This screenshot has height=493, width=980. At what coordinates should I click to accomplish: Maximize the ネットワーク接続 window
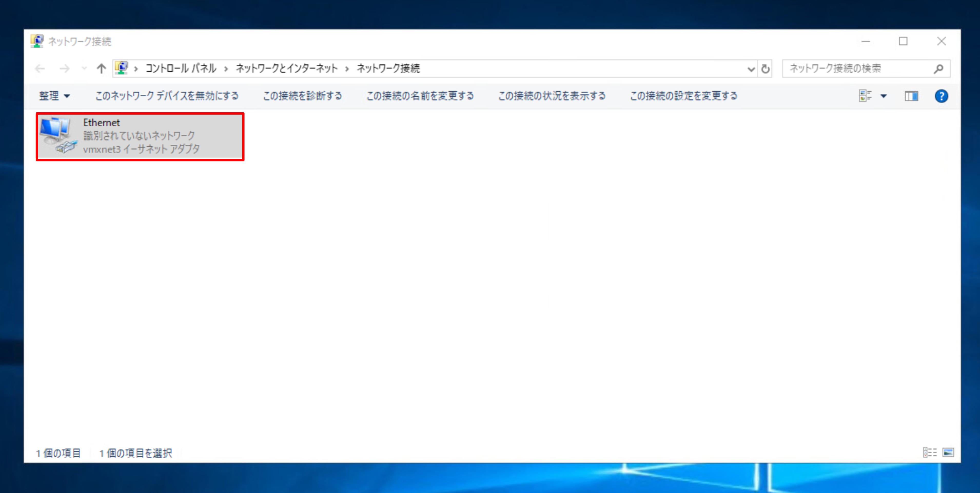tap(903, 41)
